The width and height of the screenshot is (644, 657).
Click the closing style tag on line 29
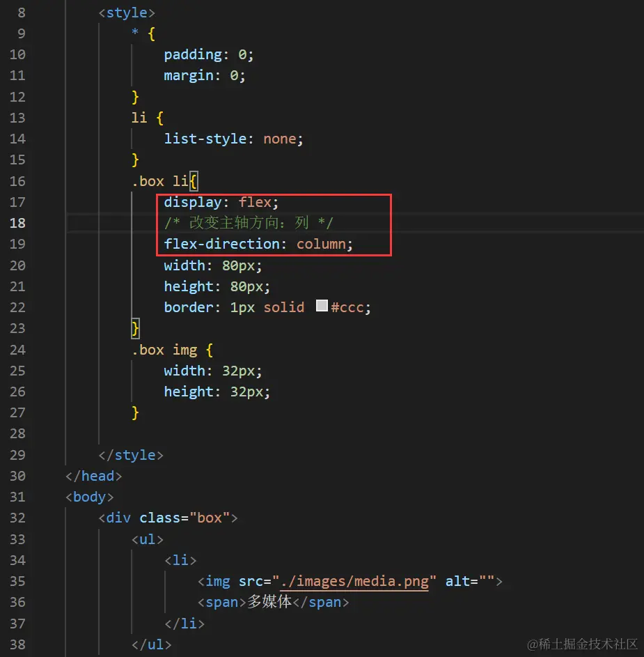131,455
